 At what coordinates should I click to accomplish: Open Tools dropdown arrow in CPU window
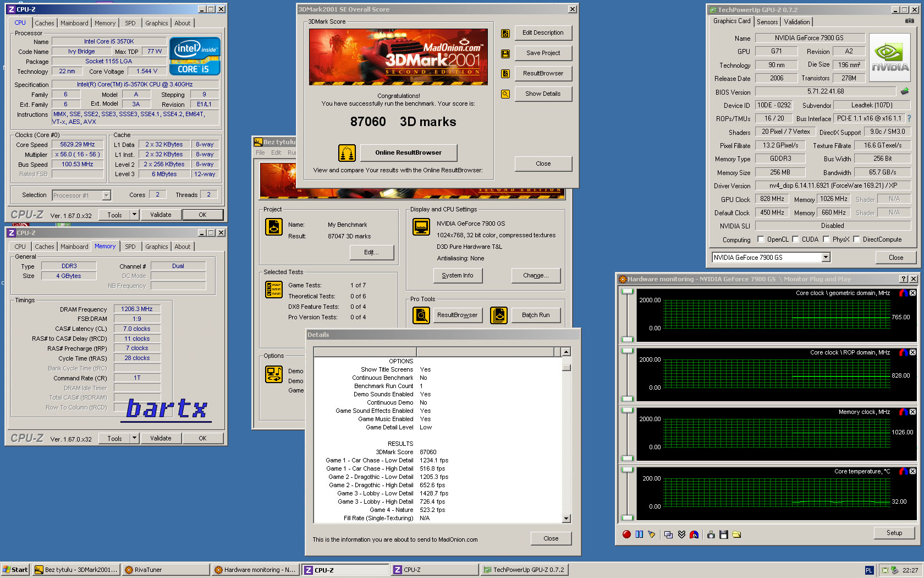tap(134, 215)
